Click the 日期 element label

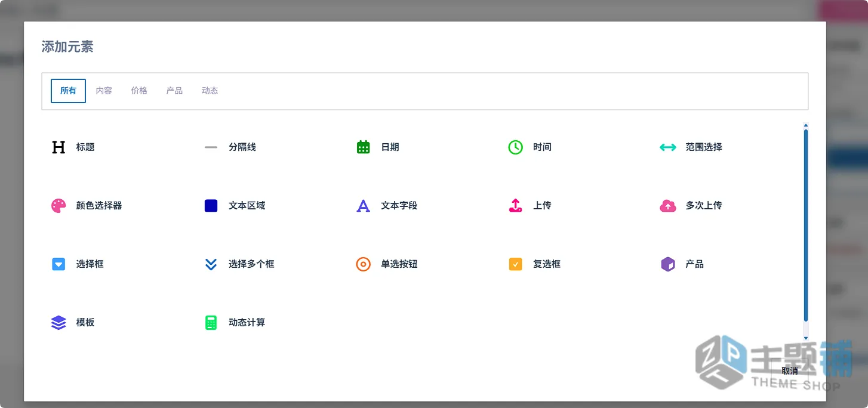(390, 147)
